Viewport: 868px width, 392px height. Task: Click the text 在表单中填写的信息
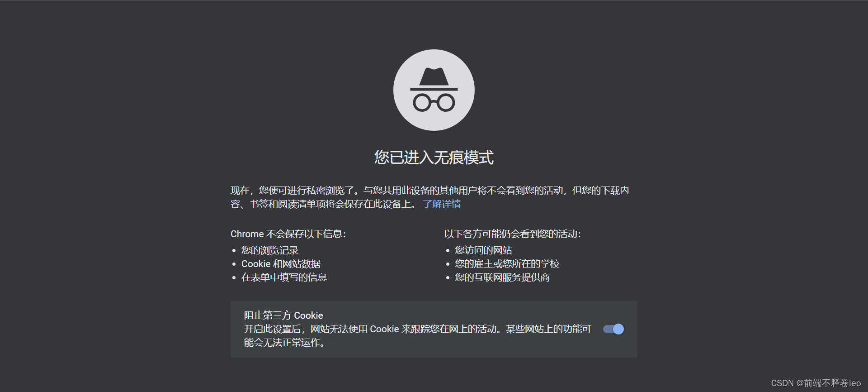(284, 277)
